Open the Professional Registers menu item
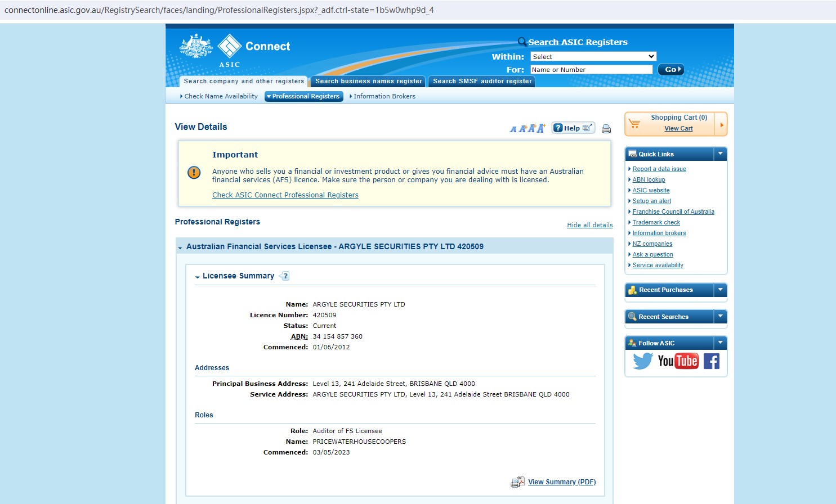The height and width of the screenshot is (504, 836). (x=304, y=96)
